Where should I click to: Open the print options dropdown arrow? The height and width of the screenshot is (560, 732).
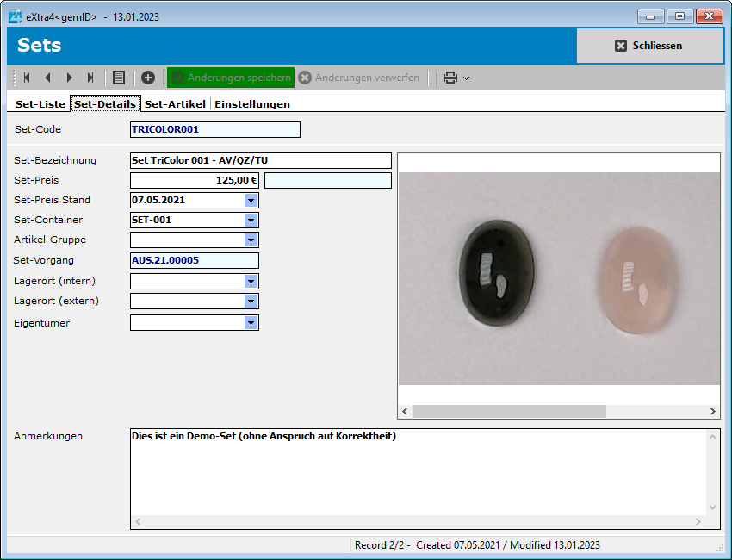[466, 78]
